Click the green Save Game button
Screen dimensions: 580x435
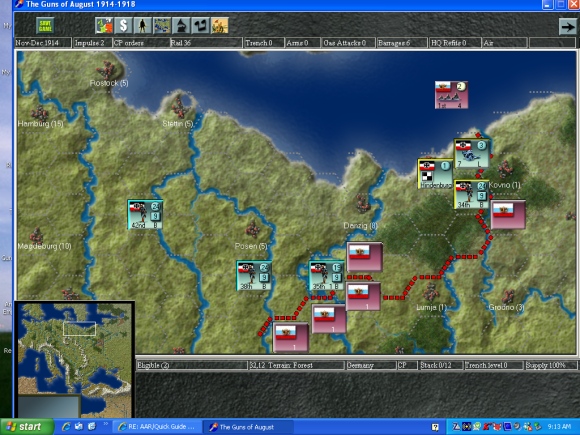pos(45,26)
